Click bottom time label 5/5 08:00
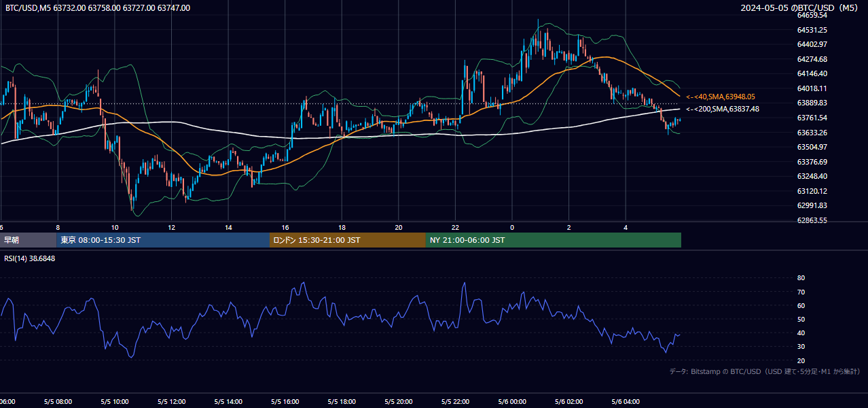Viewport: 868px width, 408px height. tap(58, 402)
